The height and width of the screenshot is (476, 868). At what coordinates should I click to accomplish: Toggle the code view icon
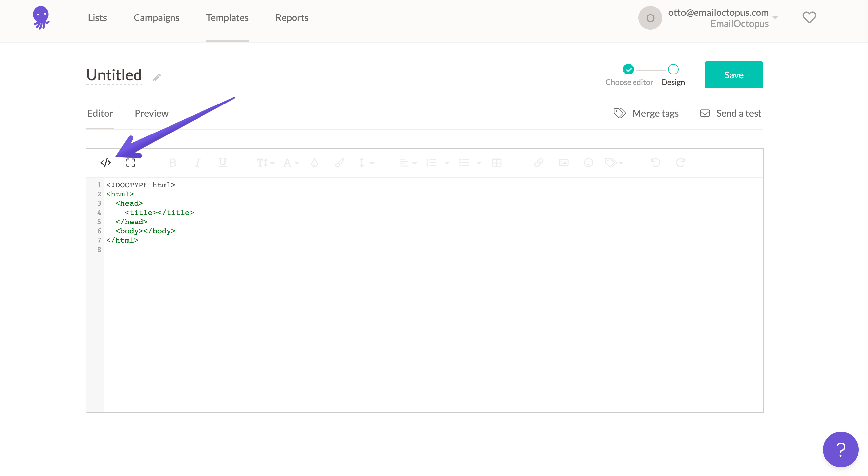[x=106, y=163]
